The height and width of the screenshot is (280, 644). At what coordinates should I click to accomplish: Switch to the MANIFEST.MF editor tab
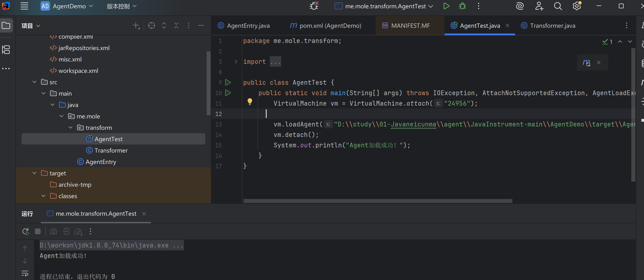click(410, 26)
